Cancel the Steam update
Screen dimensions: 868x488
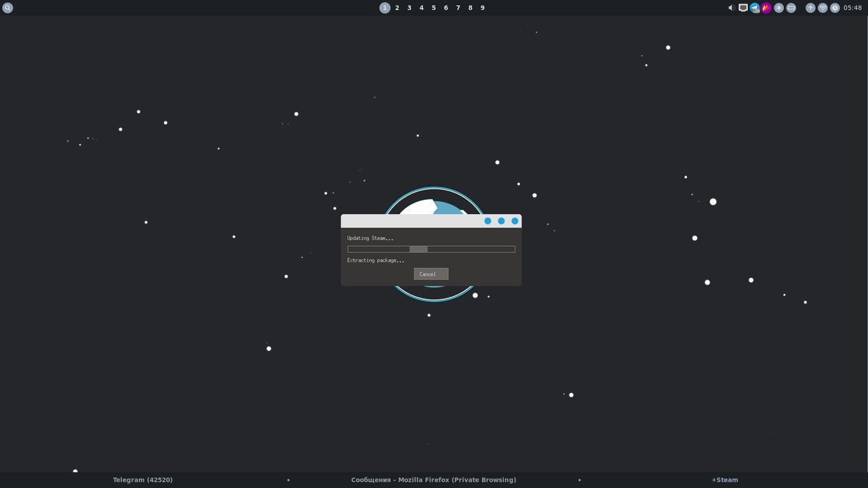pos(431,274)
